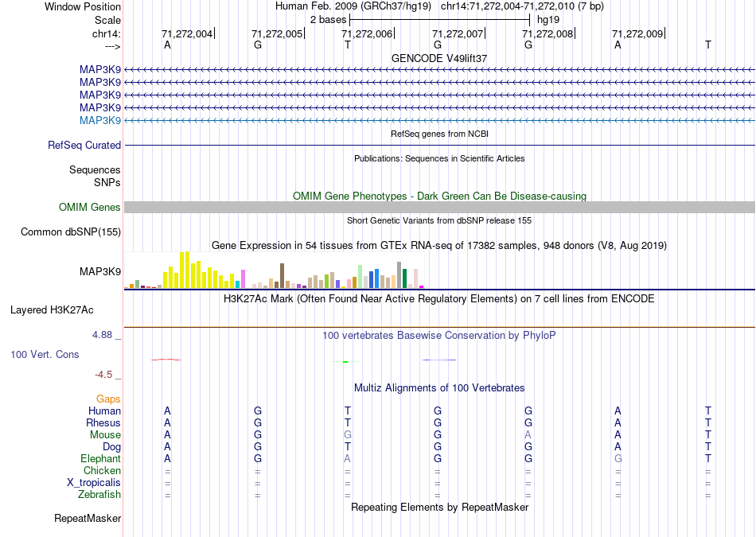The height and width of the screenshot is (537, 756).
Task: Click position label 71,272,004 on the ruler
Action: 187,33
